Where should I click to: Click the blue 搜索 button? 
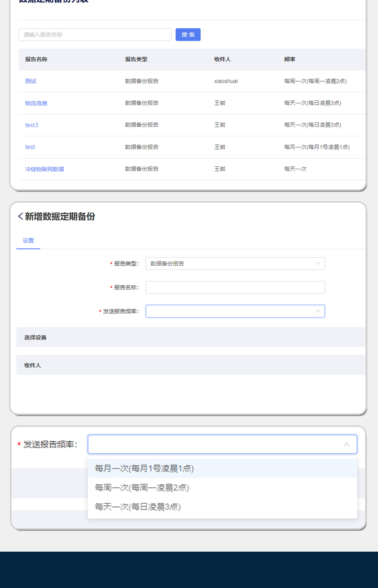pyautogui.click(x=188, y=34)
